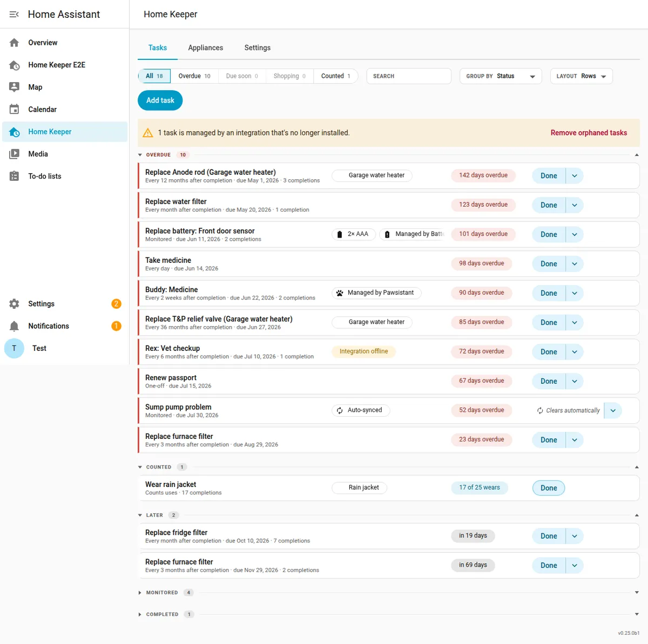The height and width of the screenshot is (644, 648).
Task: Collapse the Home Assistant sidebar menu icon
Action: (x=15, y=15)
